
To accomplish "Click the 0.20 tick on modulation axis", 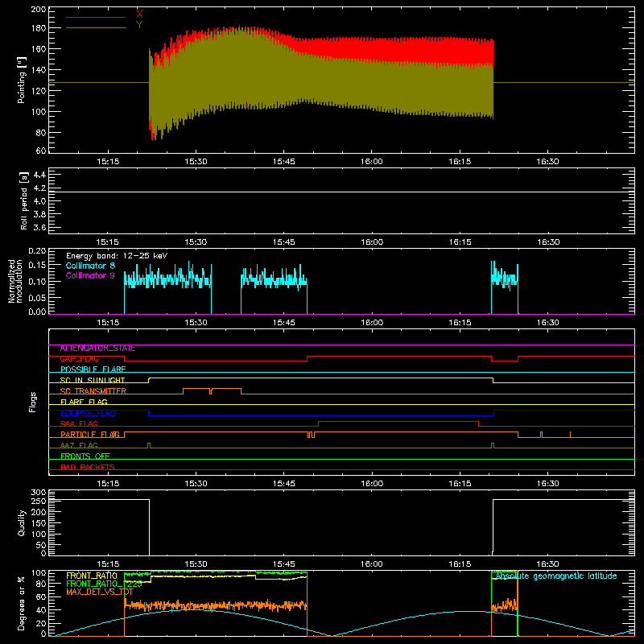I will click(x=37, y=251).
